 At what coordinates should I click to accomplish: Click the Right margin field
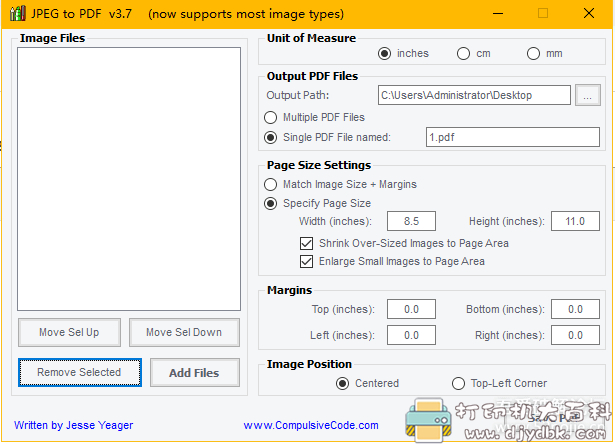click(x=575, y=335)
